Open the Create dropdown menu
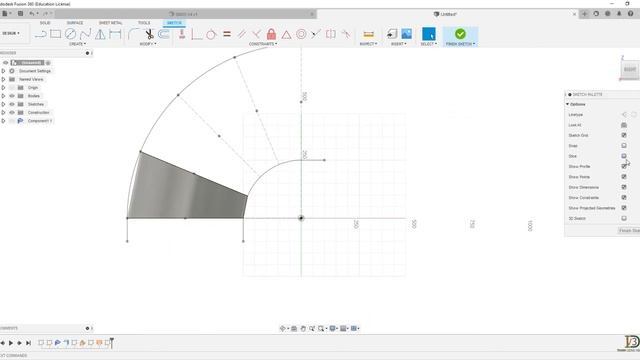 pyautogui.click(x=78, y=44)
